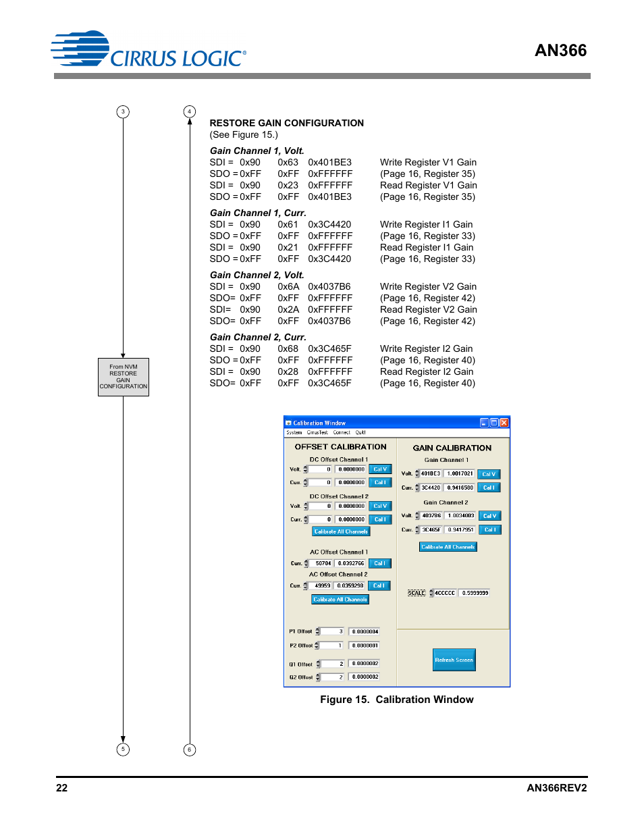Click Cal I for DC Offset Channel 2

[380, 519]
